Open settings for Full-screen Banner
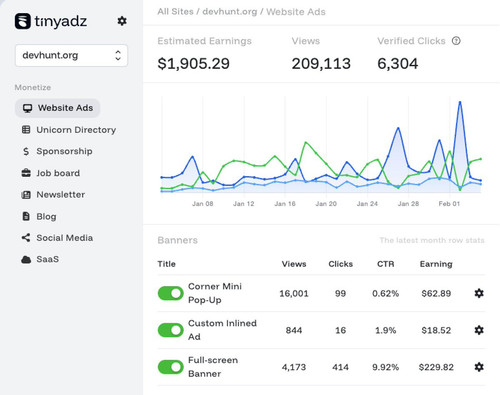Image resolution: width=500 pixels, height=395 pixels. tap(479, 367)
